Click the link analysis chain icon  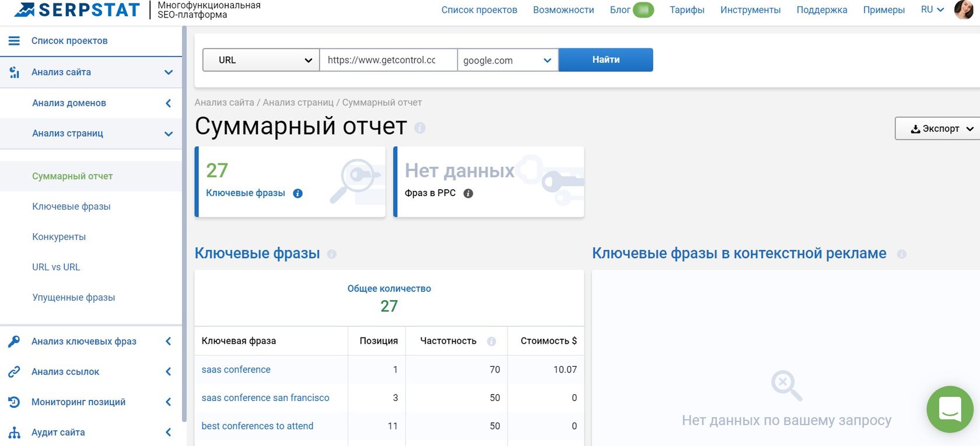(x=14, y=372)
